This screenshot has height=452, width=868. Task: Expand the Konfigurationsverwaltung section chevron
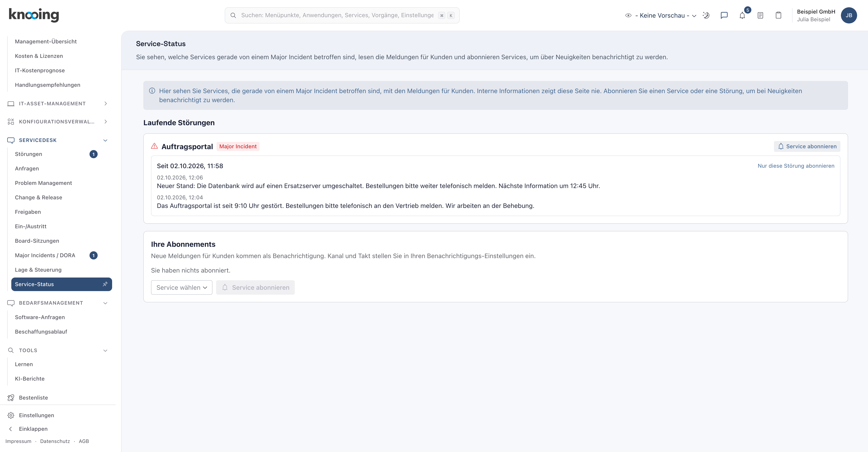[x=106, y=122]
